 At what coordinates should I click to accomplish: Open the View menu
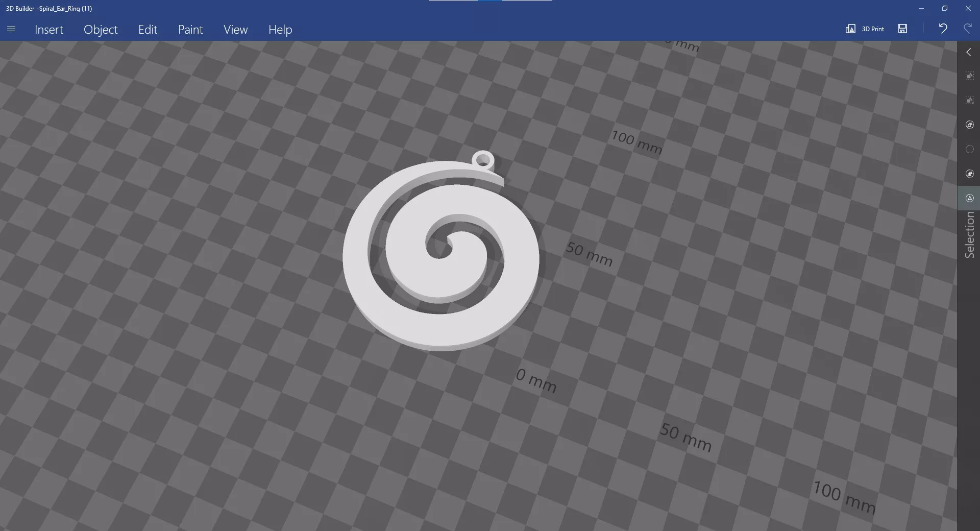[x=235, y=30]
